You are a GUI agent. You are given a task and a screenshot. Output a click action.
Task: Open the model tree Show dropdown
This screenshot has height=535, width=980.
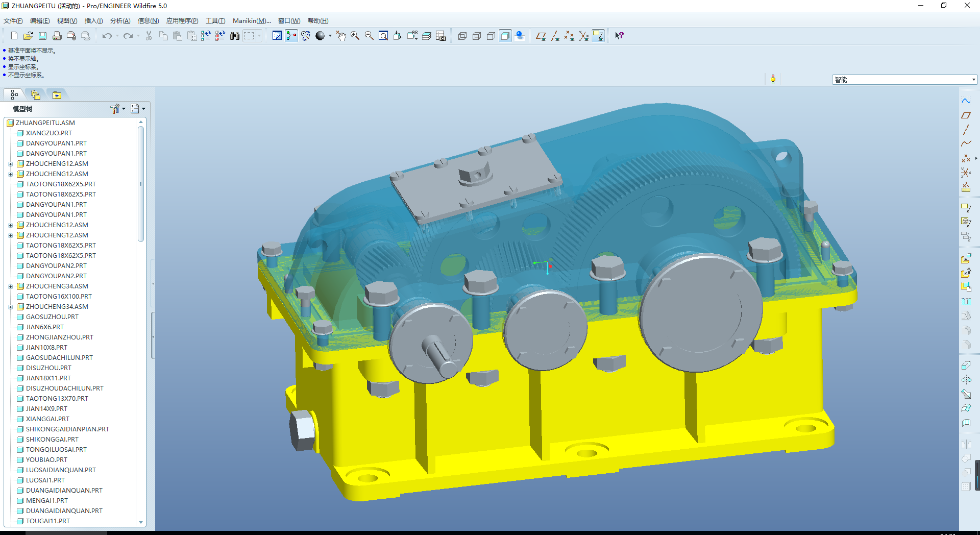138,109
